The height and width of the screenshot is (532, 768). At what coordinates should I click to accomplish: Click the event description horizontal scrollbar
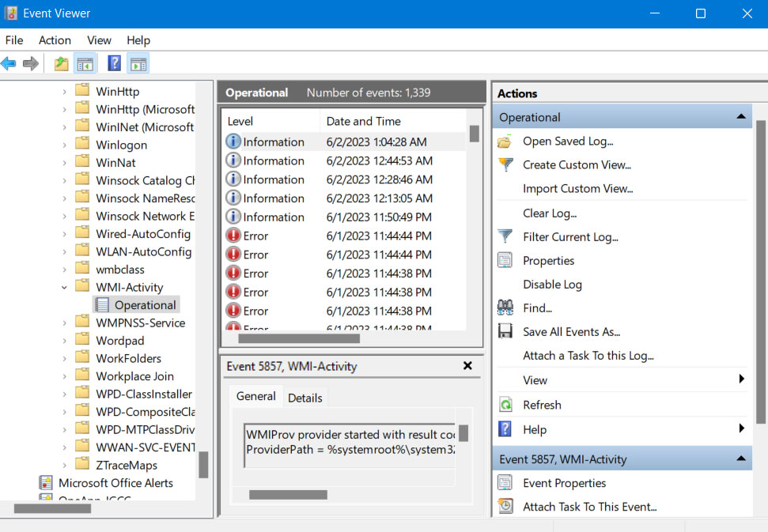click(x=288, y=495)
